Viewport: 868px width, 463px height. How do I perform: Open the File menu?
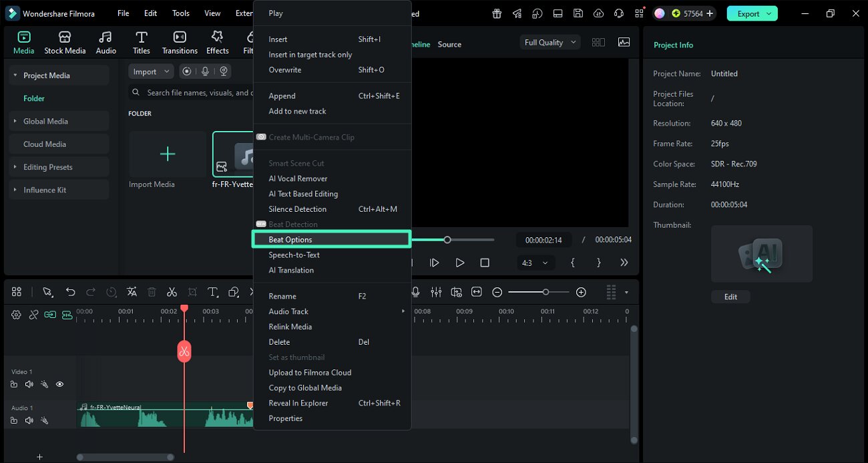(123, 13)
